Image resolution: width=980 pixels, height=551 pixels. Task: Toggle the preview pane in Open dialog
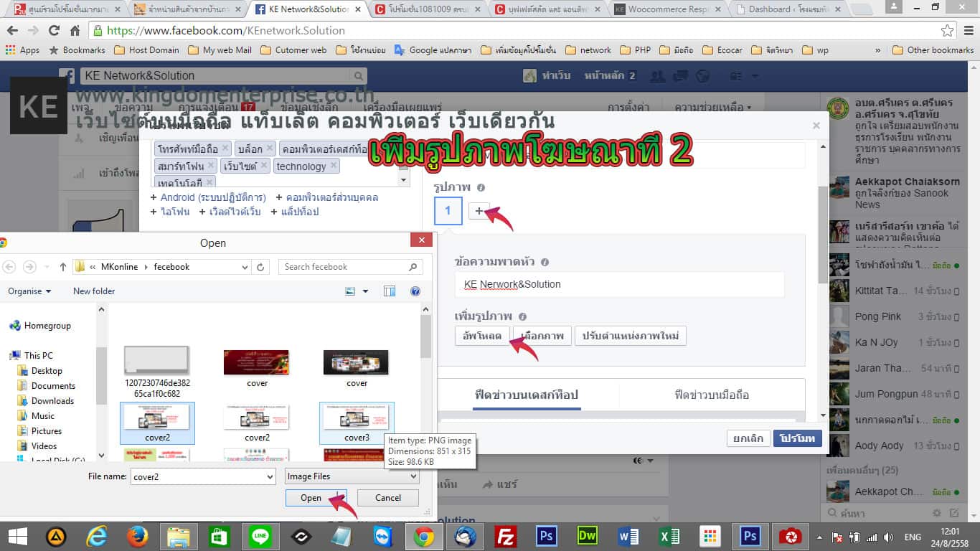tap(390, 291)
